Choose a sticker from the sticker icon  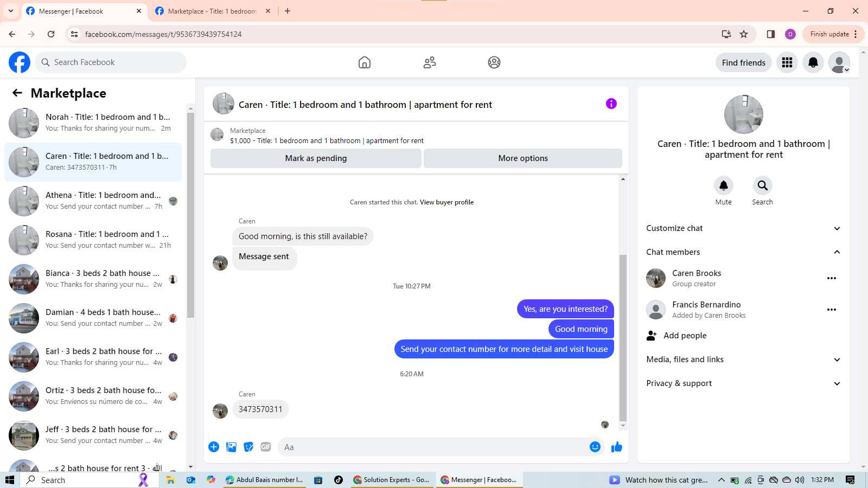[248, 447]
